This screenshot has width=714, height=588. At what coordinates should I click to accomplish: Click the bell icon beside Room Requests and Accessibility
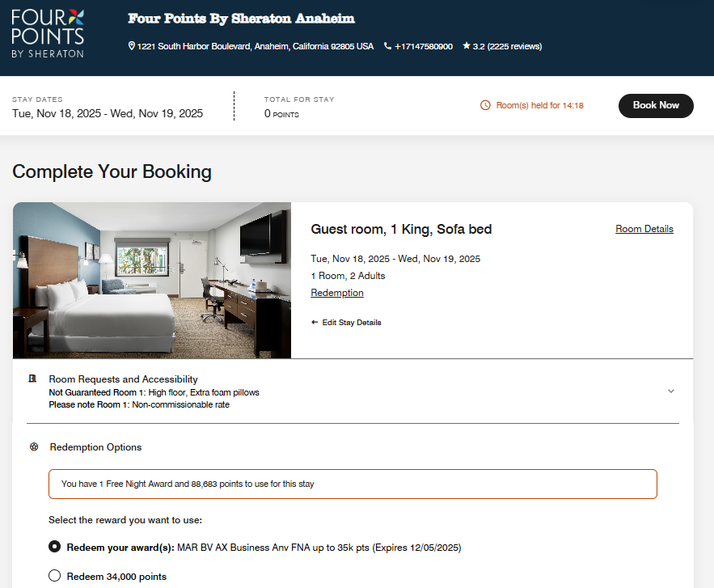32,379
